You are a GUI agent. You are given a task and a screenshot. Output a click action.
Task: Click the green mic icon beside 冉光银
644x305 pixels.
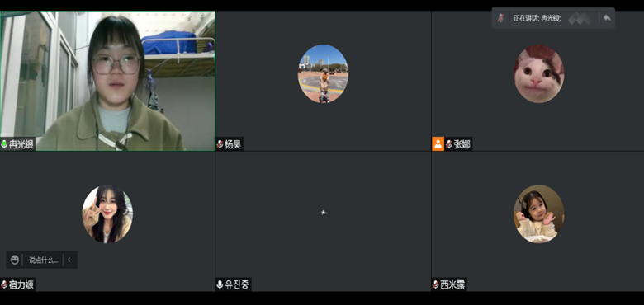(4, 144)
